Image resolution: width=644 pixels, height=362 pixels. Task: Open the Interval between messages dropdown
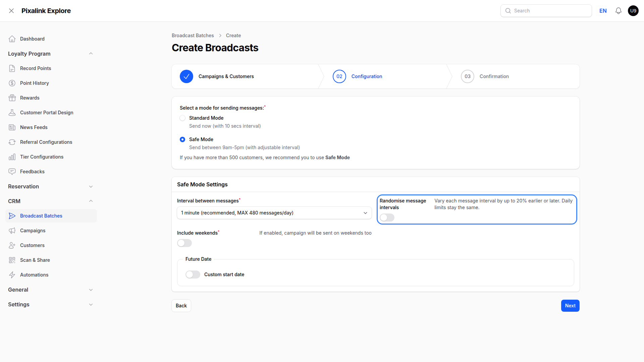[274, 213]
